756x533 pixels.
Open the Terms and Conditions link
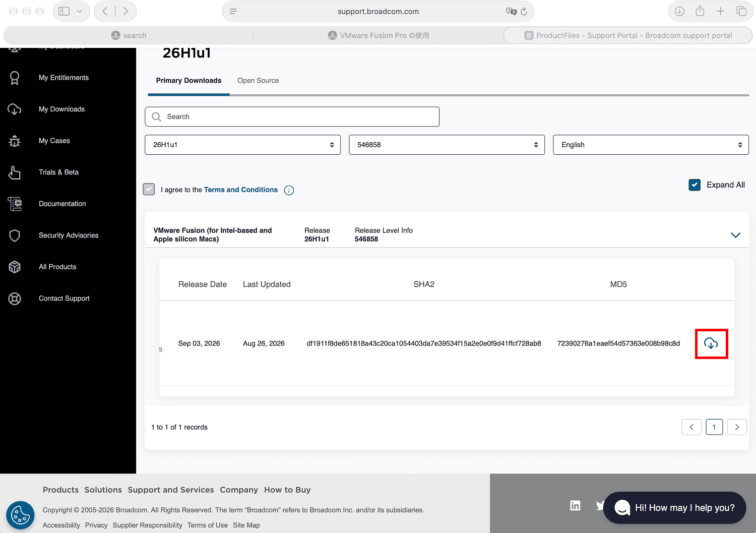coord(241,190)
